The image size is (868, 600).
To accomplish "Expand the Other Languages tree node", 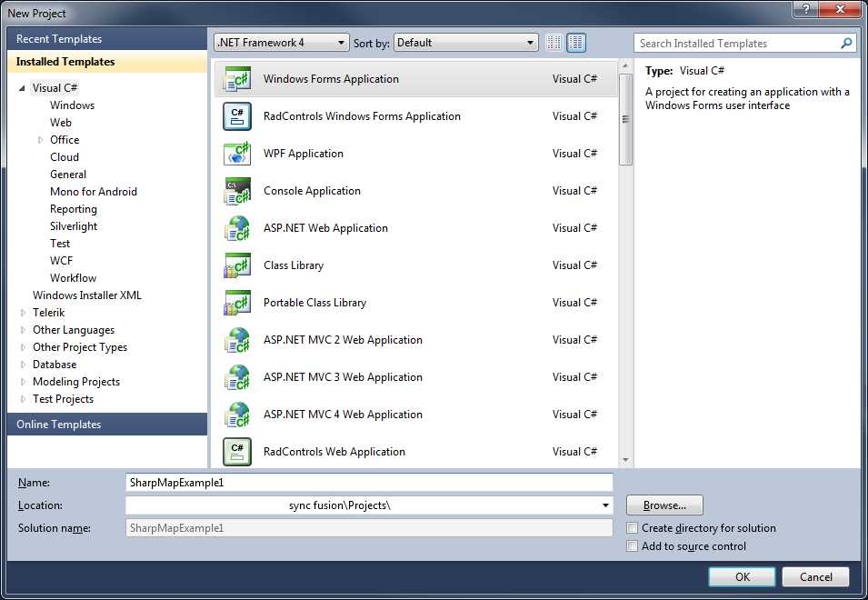I will (24, 329).
